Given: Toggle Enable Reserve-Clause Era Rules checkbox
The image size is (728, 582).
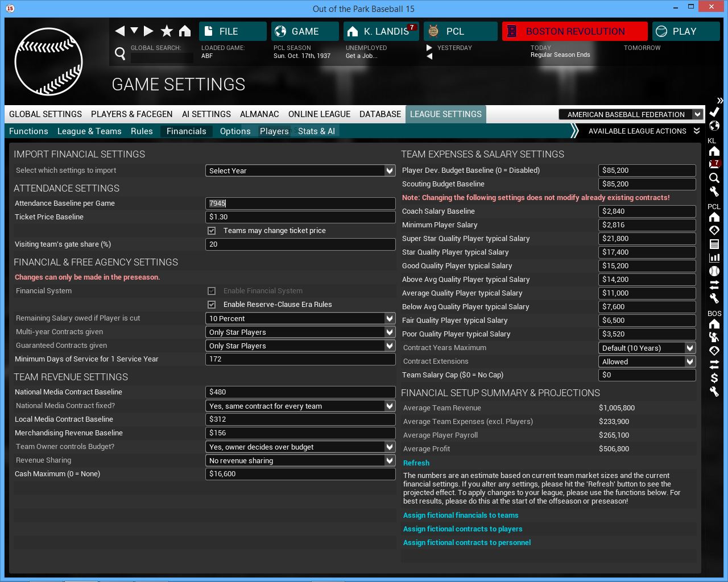Looking at the screenshot, I should point(212,305).
